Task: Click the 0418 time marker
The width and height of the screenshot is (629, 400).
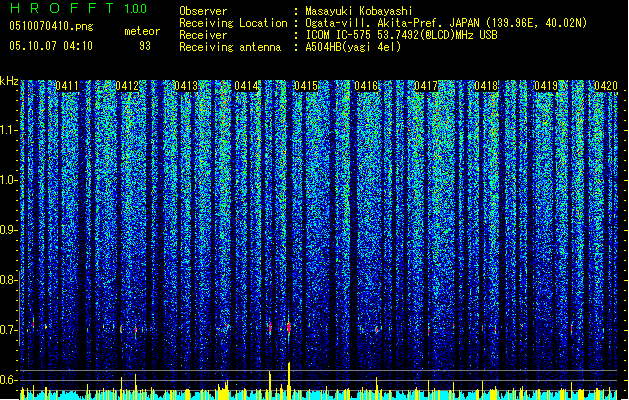Action: pyautogui.click(x=486, y=86)
